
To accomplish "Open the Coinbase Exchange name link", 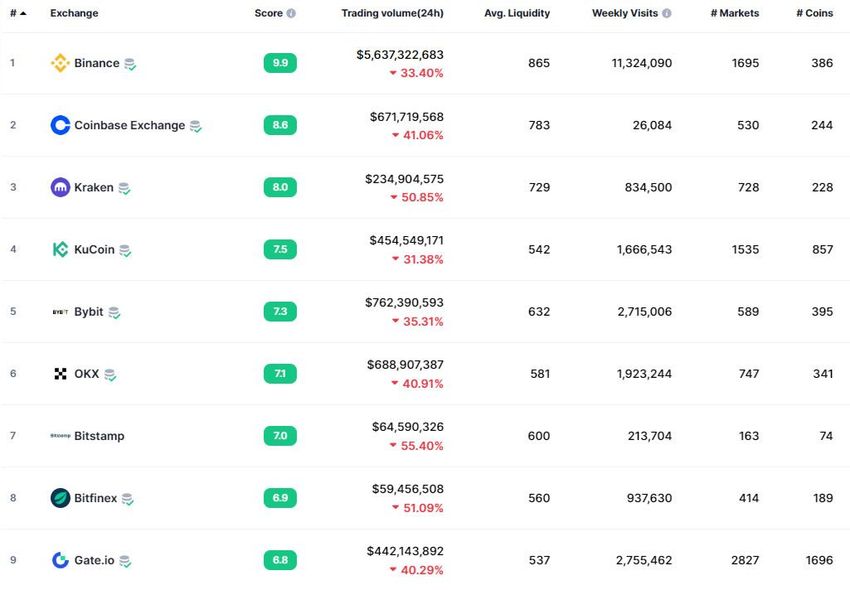I will pyautogui.click(x=129, y=125).
